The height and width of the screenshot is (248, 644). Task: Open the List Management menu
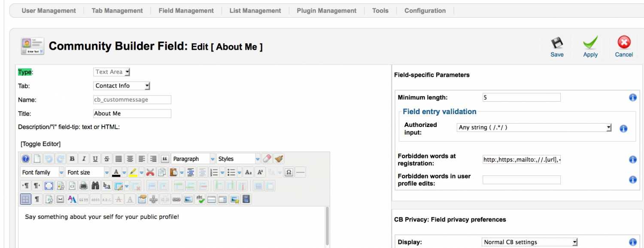pos(255,11)
